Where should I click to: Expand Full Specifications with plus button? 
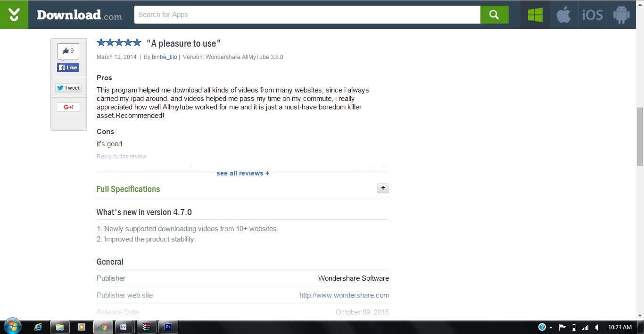coord(383,188)
